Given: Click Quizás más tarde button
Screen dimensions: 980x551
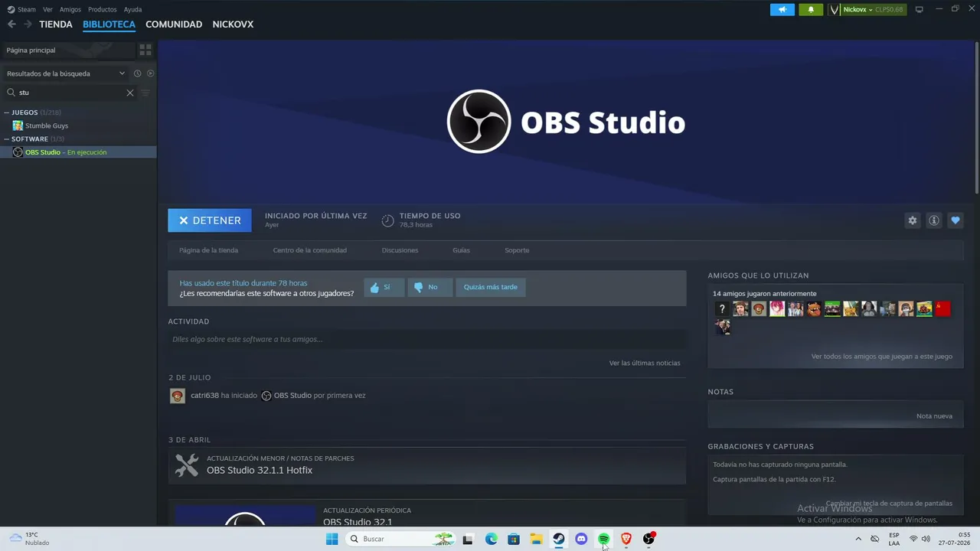Looking at the screenshot, I should [x=491, y=287].
